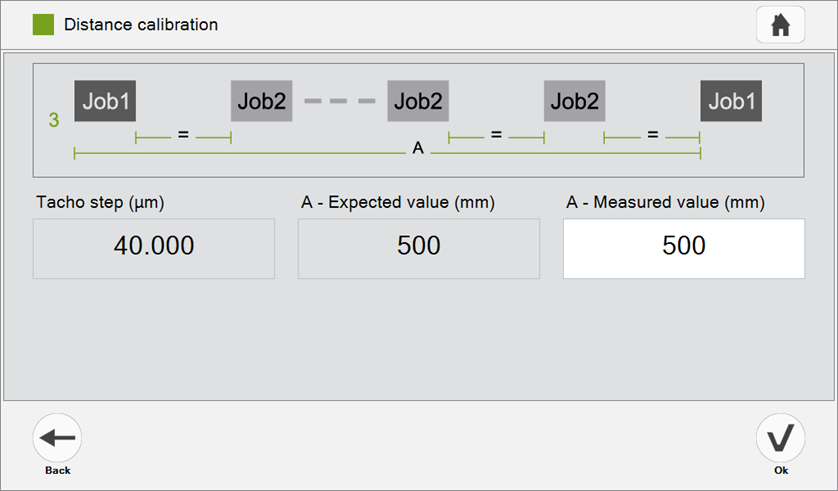Click the A - Measured value (mm) label
The width and height of the screenshot is (838, 491).
pyautogui.click(x=665, y=203)
